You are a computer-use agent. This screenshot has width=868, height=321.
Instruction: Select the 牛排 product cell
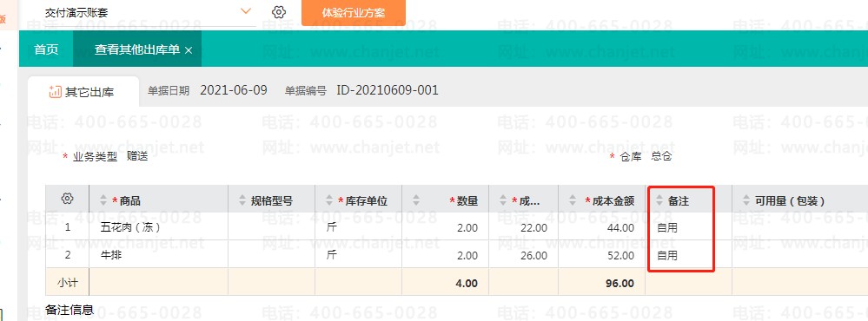click(x=158, y=255)
